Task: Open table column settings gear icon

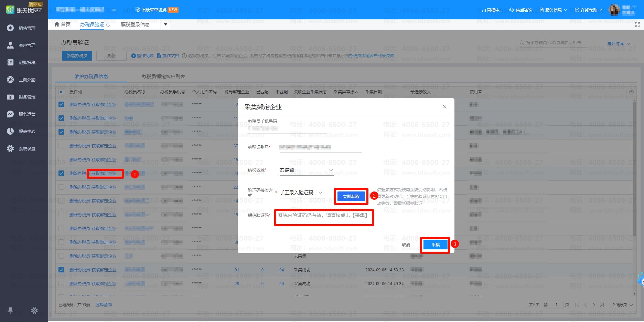Action: pyautogui.click(x=631, y=92)
